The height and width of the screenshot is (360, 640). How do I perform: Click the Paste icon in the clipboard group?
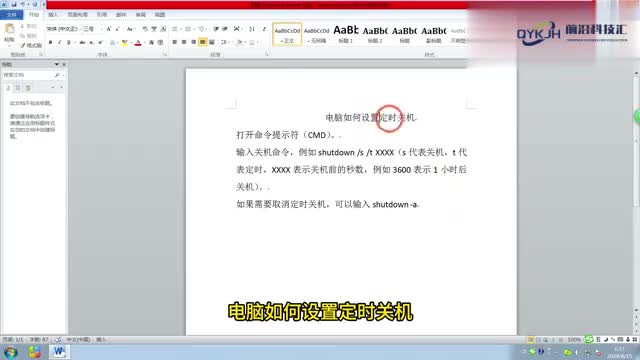pyautogui.click(x=9, y=29)
